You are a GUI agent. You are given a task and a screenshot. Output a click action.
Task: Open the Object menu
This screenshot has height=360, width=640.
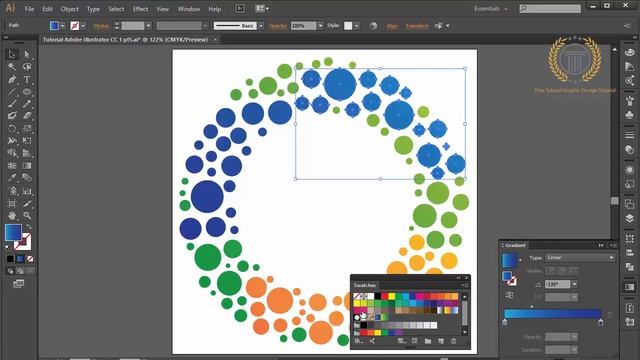(69, 9)
